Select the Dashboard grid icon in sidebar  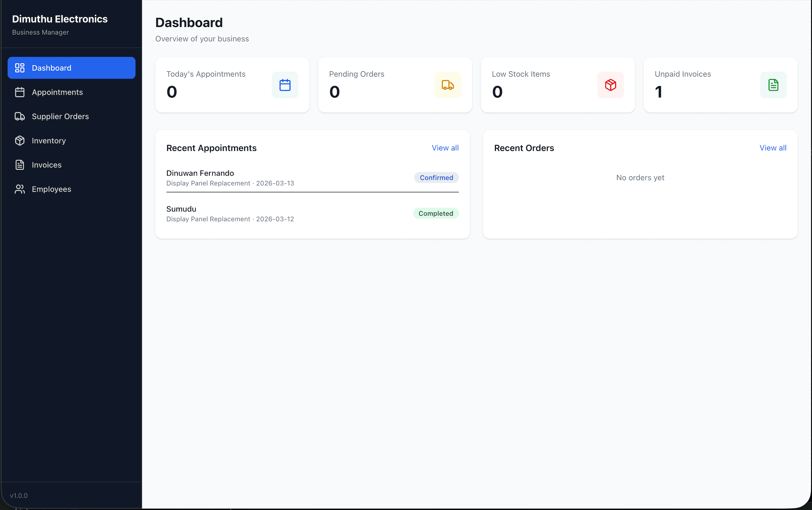[20, 68]
